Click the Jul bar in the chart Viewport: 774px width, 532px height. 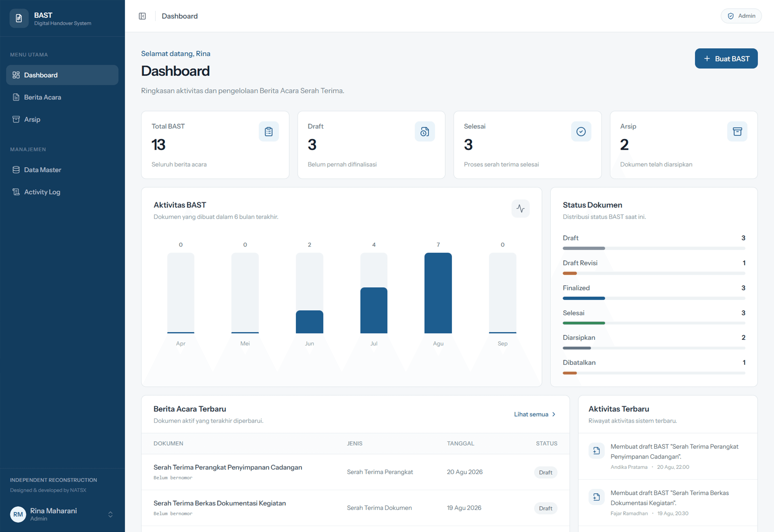click(374, 310)
